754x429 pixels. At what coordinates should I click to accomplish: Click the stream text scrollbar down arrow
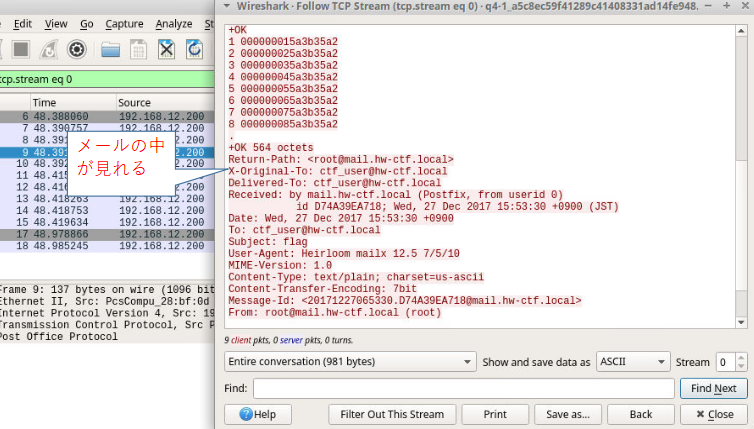[x=741, y=322]
